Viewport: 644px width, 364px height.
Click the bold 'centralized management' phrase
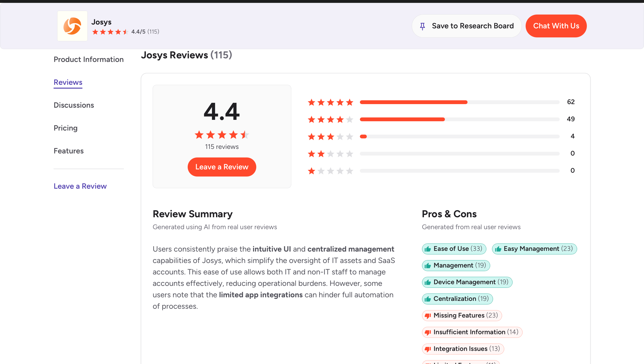click(x=351, y=249)
